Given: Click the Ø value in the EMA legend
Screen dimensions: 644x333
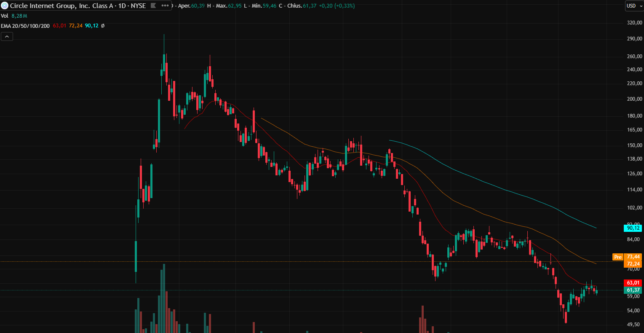Looking at the screenshot, I should click(x=103, y=26).
